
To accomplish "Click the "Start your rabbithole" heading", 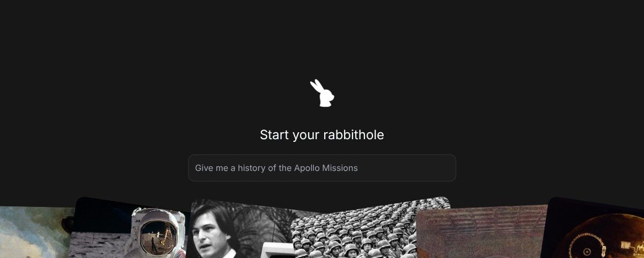I will pos(322,134).
